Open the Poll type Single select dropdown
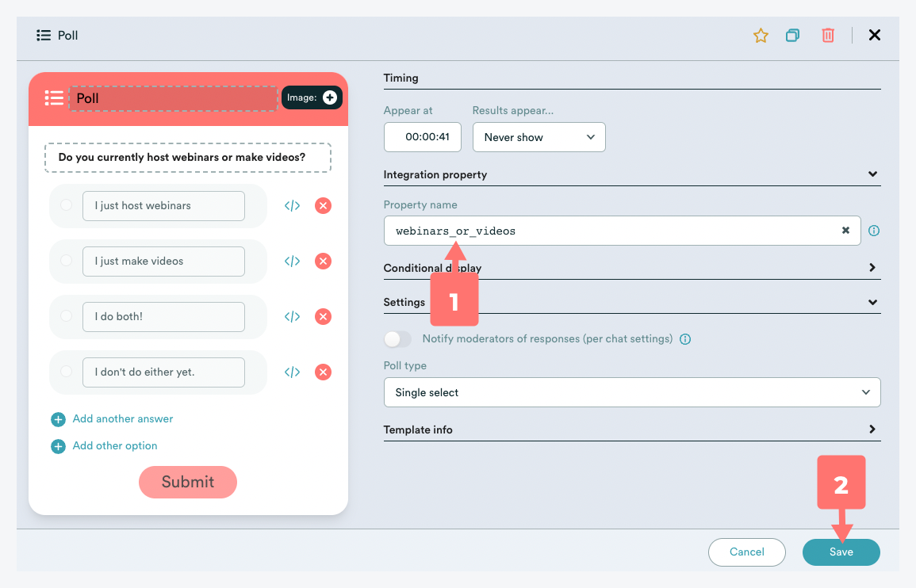This screenshot has height=588, width=916. [x=631, y=392]
